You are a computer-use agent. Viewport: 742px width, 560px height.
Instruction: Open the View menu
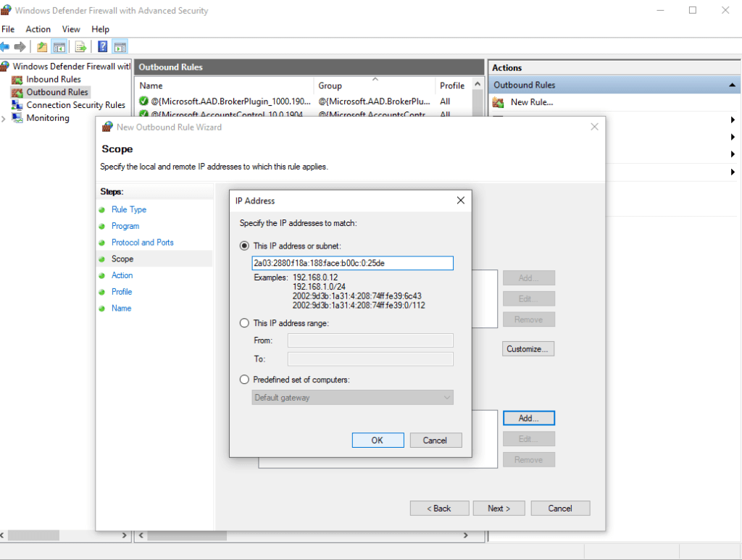pyautogui.click(x=71, y=29)
